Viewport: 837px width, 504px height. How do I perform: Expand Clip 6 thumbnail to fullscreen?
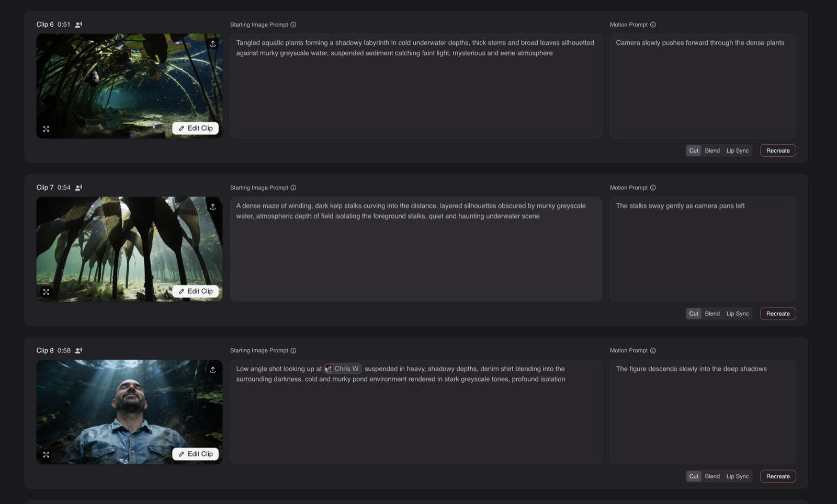(46, 129)
